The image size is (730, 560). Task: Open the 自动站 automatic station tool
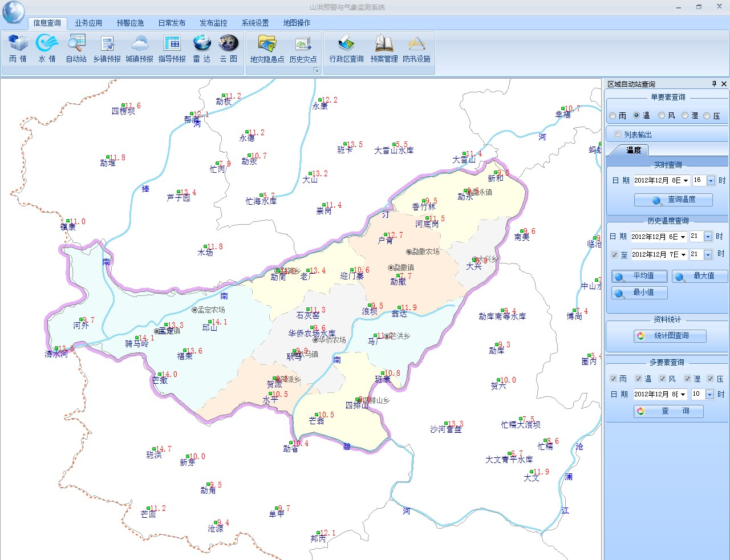pos(76,48)
